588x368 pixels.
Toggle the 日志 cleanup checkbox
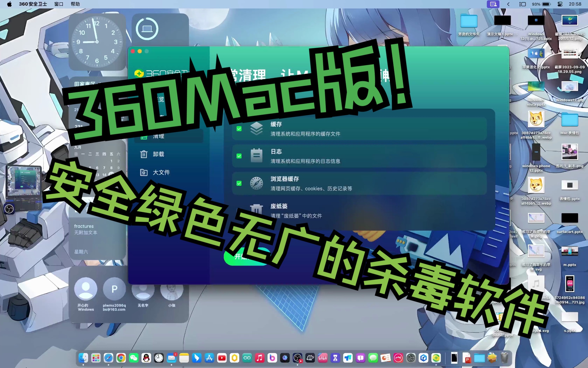(x=239, y=156)
